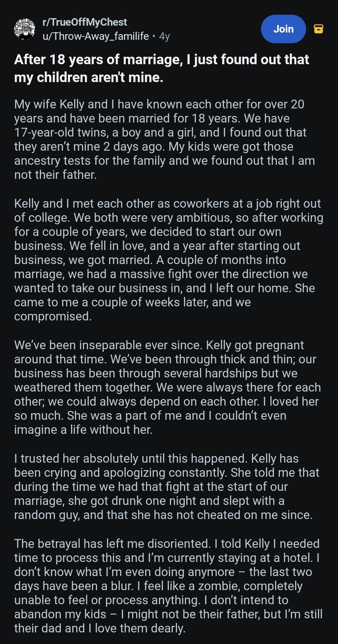
Task: Tap the TrueOffMyChest subreddit avatar
Action: point(25,29)
